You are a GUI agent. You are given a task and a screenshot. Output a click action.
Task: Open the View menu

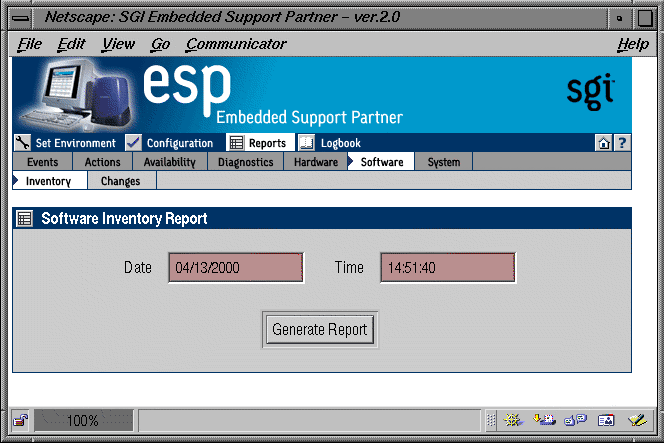pos(118,44)
